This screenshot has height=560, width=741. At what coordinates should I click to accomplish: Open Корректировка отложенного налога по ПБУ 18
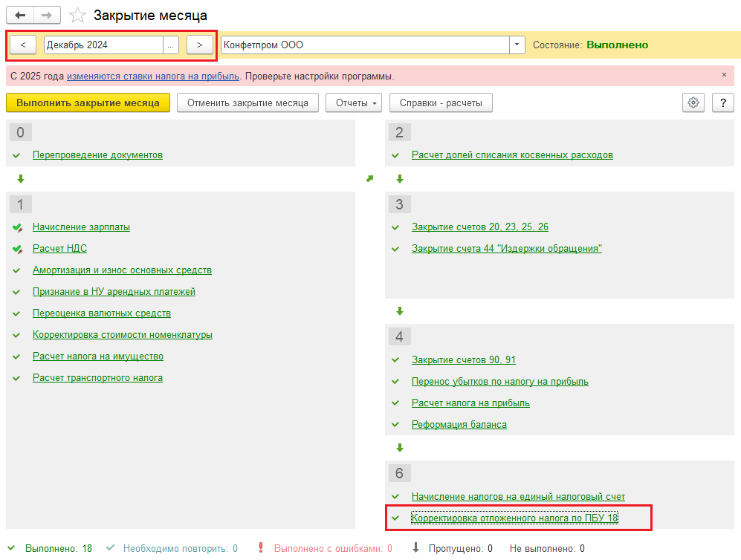[514, 518]
